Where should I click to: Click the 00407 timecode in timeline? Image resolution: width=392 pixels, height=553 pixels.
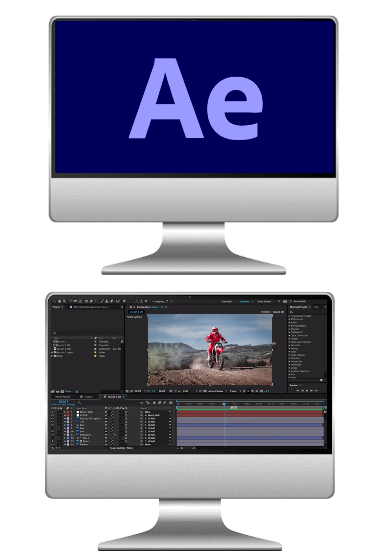point(63,402)
